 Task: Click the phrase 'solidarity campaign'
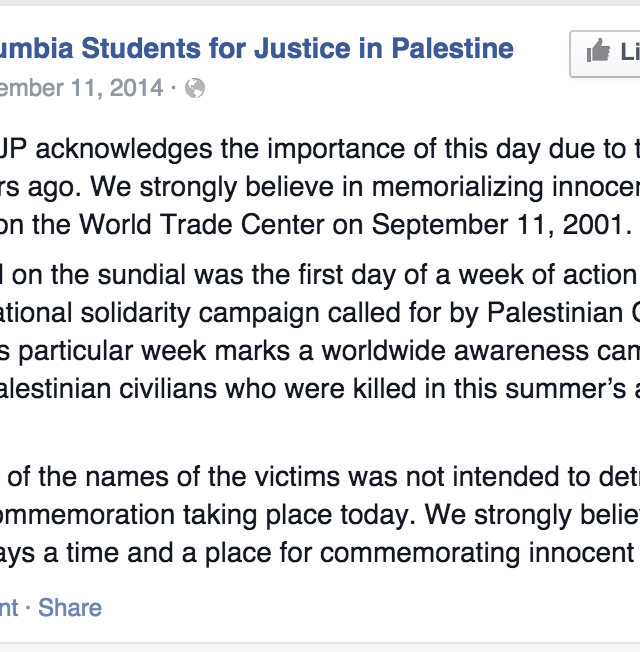[x=200, y=313]
